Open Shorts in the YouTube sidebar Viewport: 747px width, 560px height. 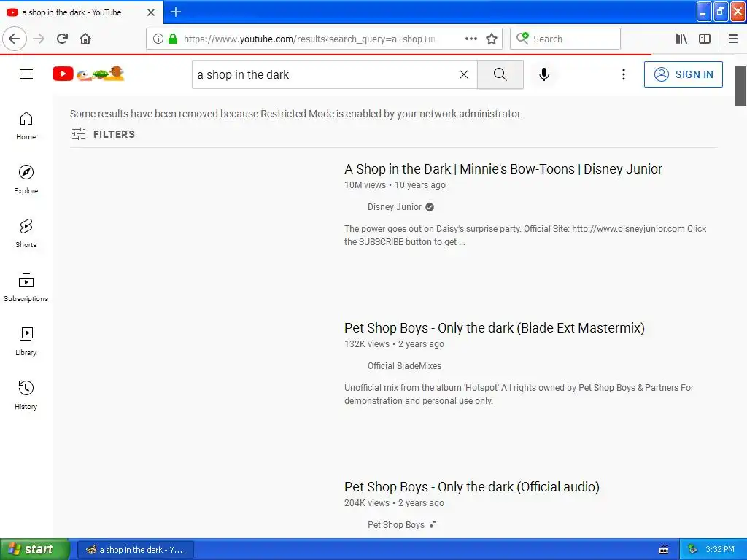26,233
